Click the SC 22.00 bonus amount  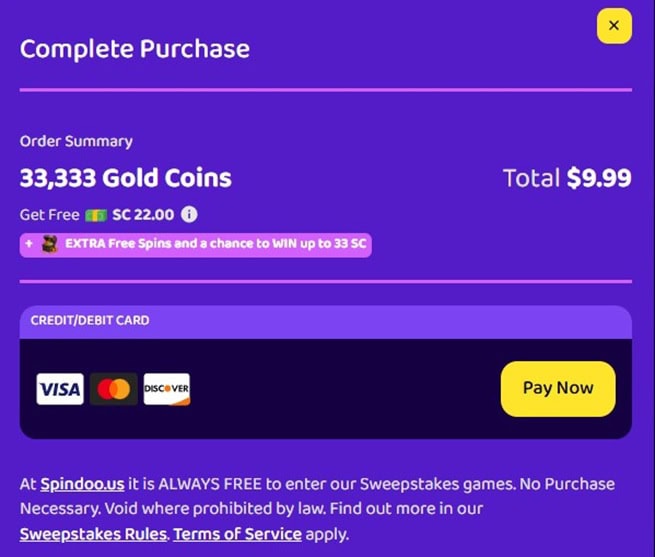[x=143, y=215]
